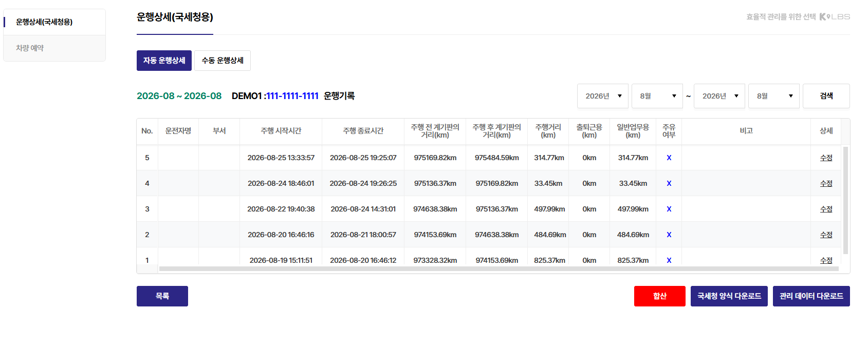
Task: Click 수정 link in row 1
Action: point(826,260)
